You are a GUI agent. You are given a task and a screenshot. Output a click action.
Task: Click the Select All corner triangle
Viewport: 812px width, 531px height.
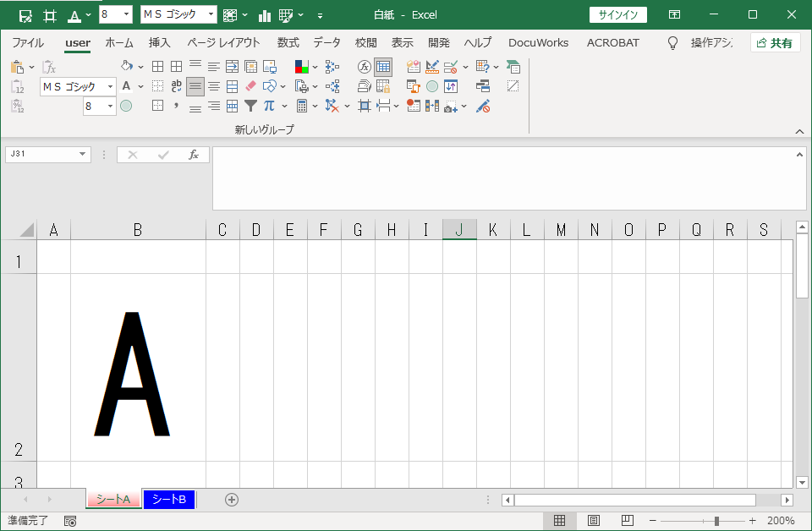pyautogui.click(x=26, y=229)
